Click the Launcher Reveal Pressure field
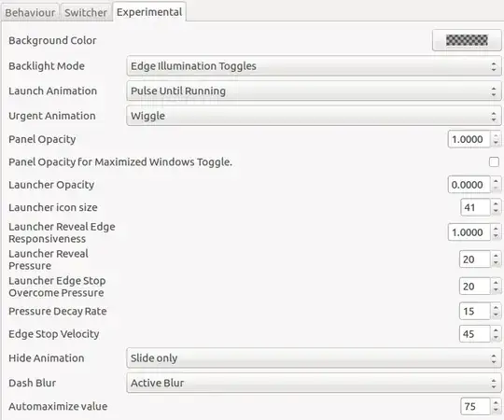 click(475, 259)
